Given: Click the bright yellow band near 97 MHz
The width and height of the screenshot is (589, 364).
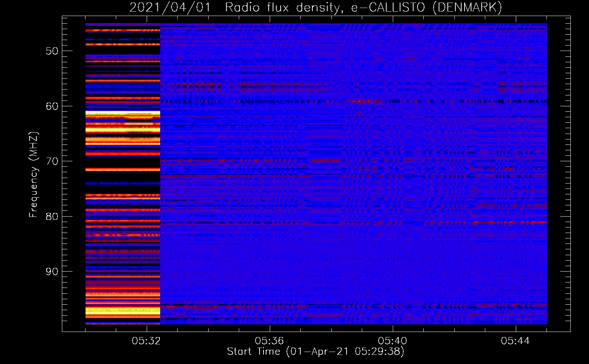Looking at the screenshot, I should coord(123,310).
